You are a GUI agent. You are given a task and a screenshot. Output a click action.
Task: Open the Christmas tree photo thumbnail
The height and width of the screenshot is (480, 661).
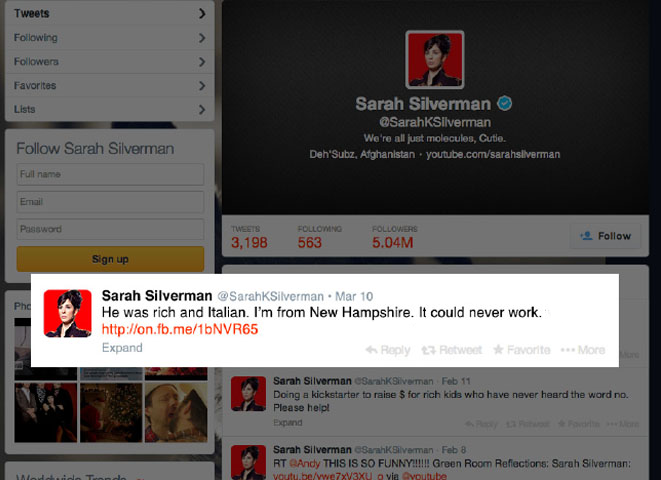111,412
